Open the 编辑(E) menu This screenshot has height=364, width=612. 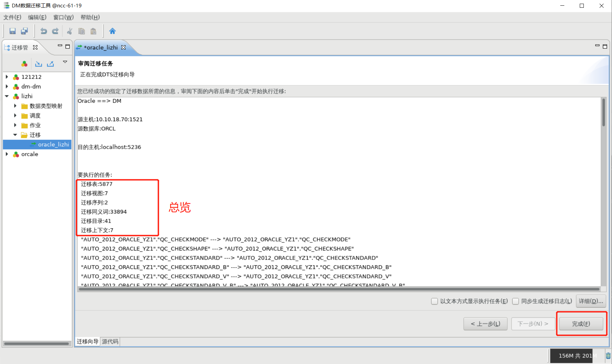(37, 17)
